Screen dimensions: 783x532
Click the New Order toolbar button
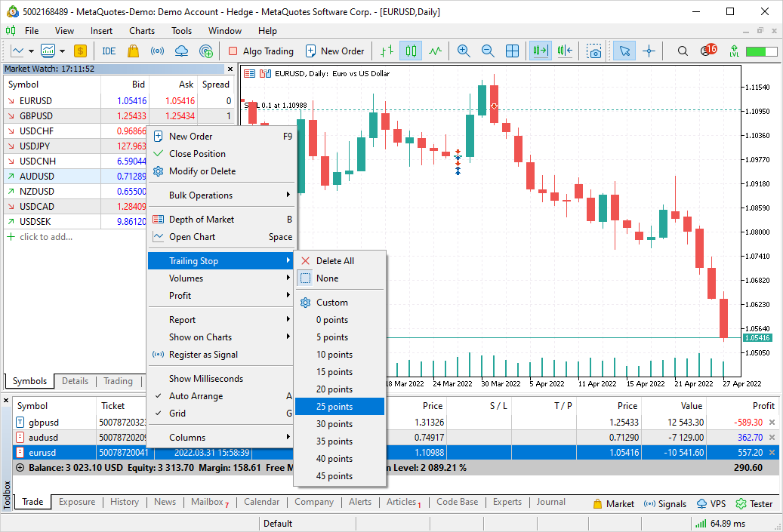tap(334, 51)
